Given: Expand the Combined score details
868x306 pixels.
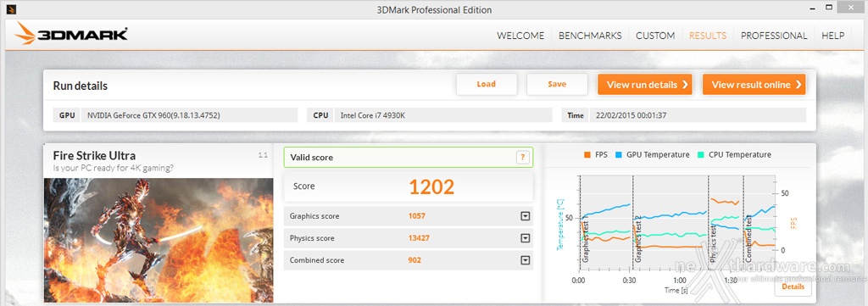Looking at the screenshot, I should click(x=526, y=260).
